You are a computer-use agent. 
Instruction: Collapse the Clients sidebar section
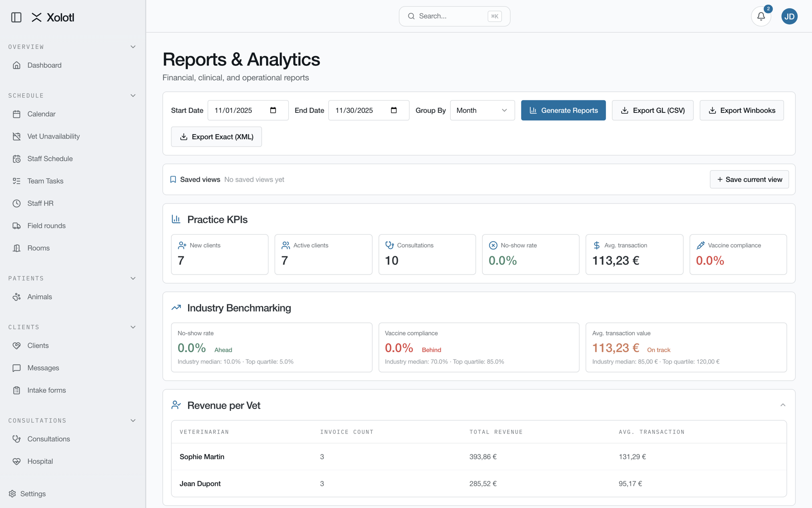click(133, 327)
